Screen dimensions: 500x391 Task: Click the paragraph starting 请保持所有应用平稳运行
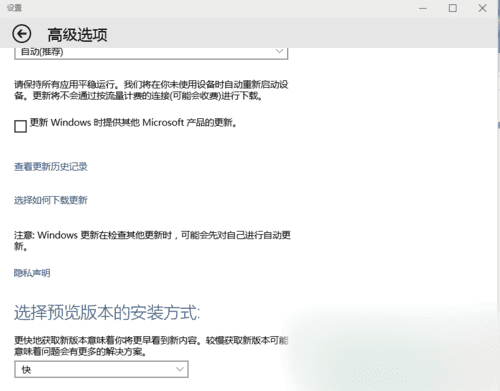151,90
